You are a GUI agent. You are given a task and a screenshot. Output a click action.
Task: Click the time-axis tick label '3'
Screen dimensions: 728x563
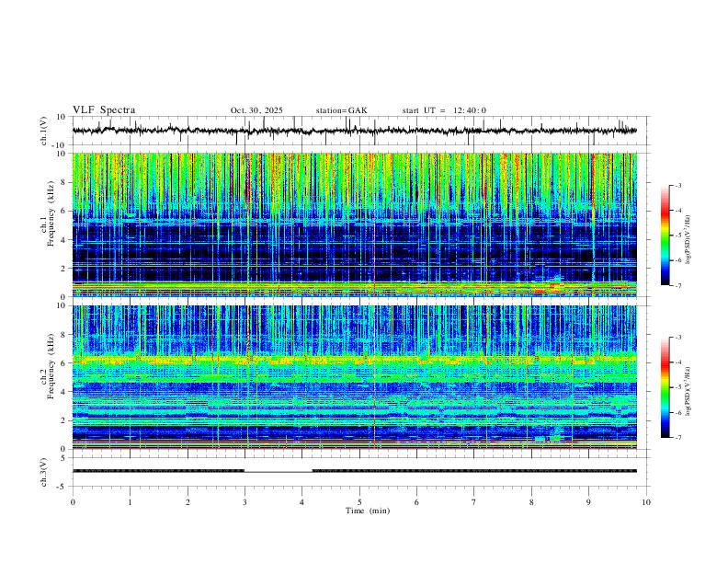(x=245, y=502)
